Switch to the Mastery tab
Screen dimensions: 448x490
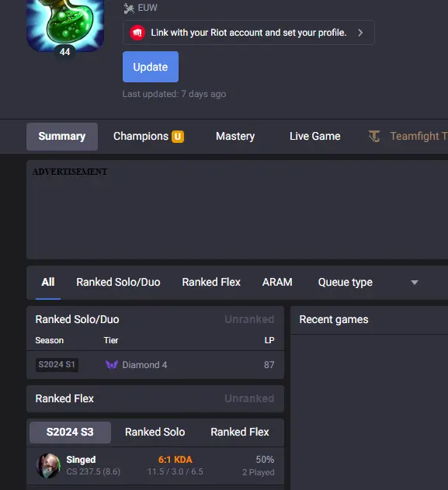point(235,136)
